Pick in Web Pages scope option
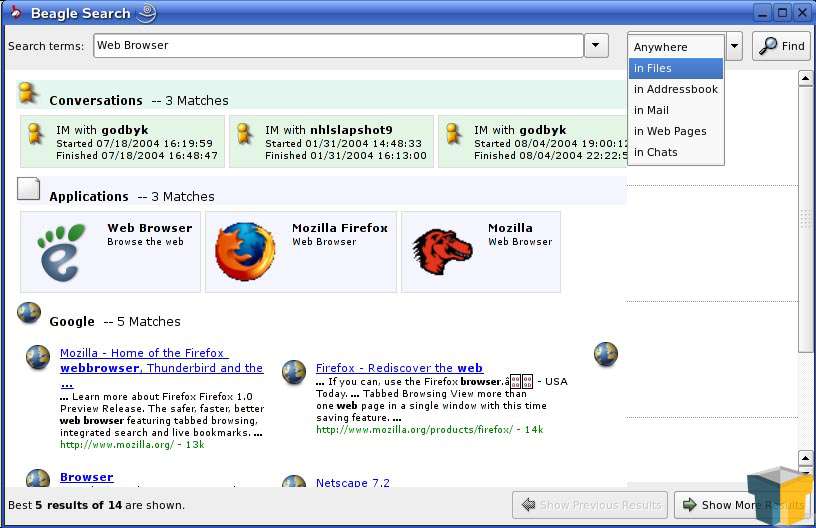The image size is (816, 528). [675, 131]
